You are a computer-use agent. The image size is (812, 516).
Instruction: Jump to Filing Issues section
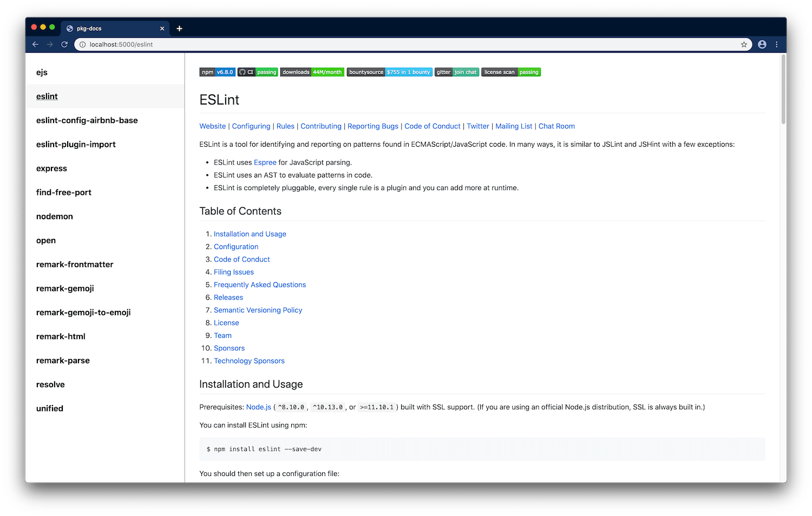(x=234, y=272)
